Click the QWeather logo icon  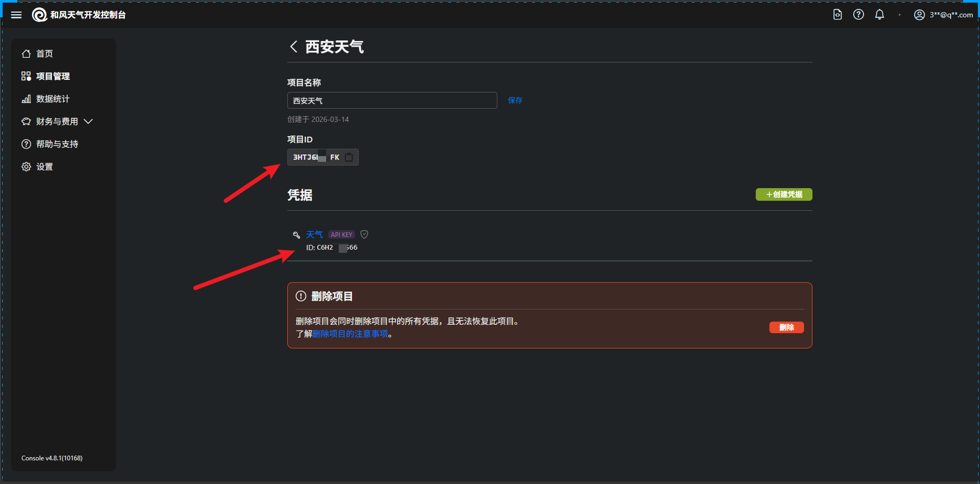pos(39,15)
